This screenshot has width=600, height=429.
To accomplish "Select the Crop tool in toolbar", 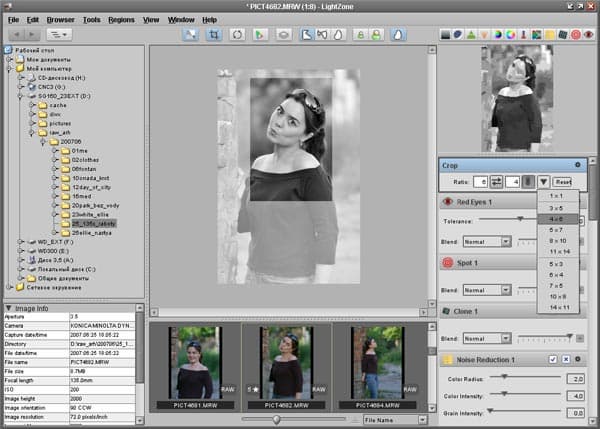I will pyautogui.click(x=215, y=34).
